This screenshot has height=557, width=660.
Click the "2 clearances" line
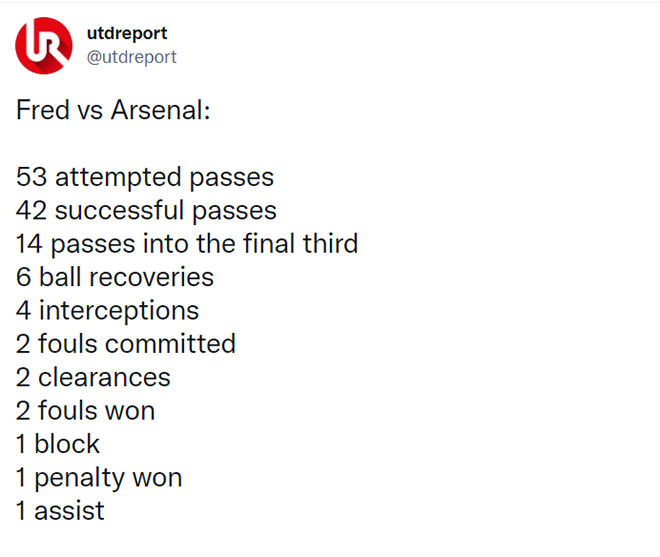click(93, 377)
